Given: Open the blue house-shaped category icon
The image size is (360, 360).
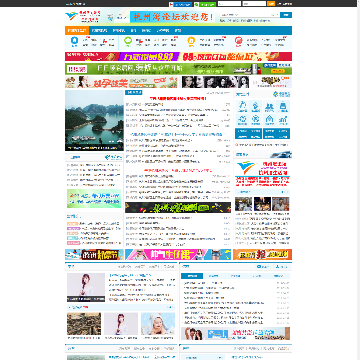Looking at the screenshot, I should [75, 41].
